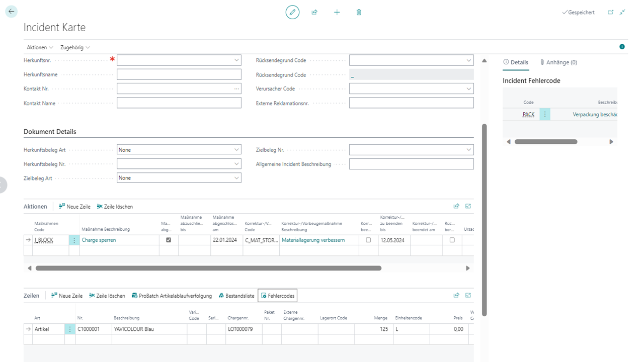Select the 12.05.2024 date cell

coord(394,240)
